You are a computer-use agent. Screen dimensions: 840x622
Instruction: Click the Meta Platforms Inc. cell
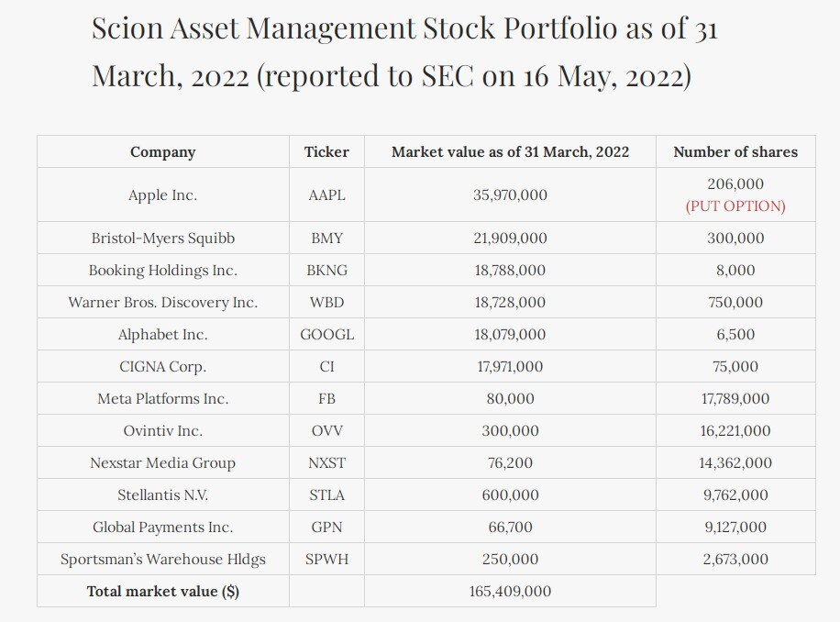click(x=162, y=399)
